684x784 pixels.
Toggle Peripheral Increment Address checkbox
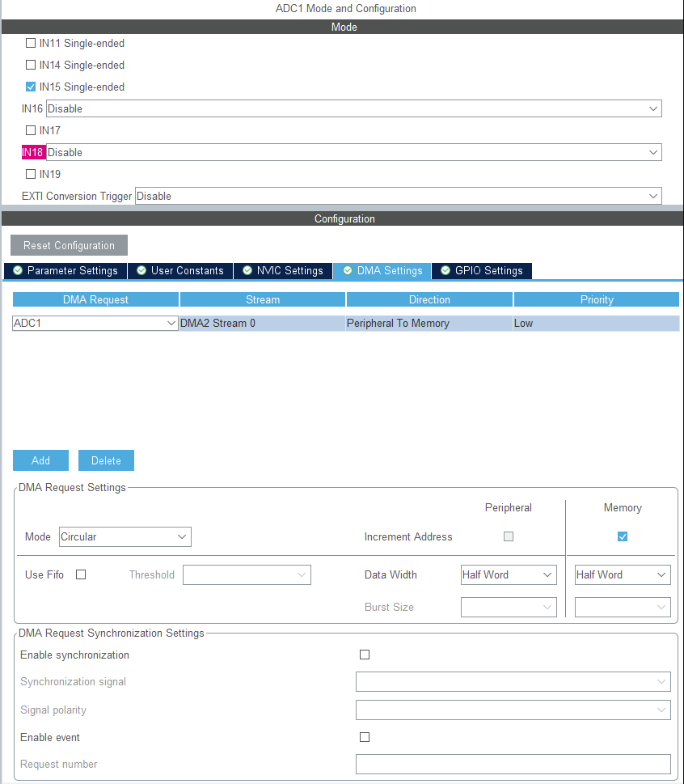point(509,536)
